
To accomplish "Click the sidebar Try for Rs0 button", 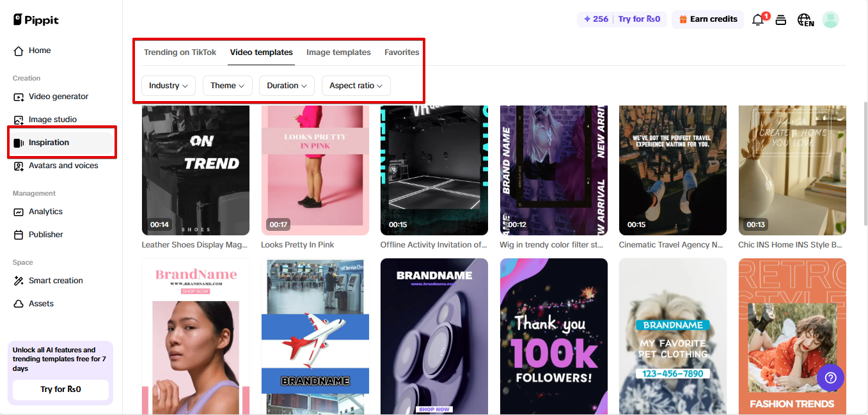I will pyautogui.click(x=61, y=389).
